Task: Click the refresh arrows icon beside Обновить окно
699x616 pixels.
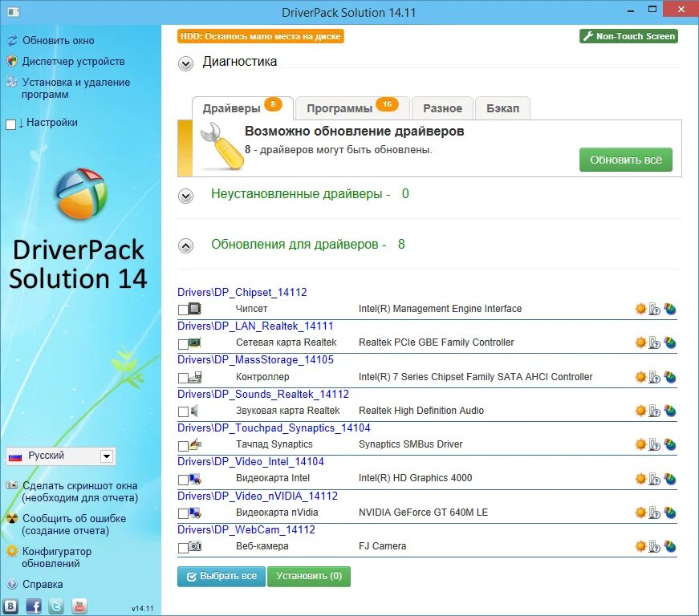Action: pos(12,41)
